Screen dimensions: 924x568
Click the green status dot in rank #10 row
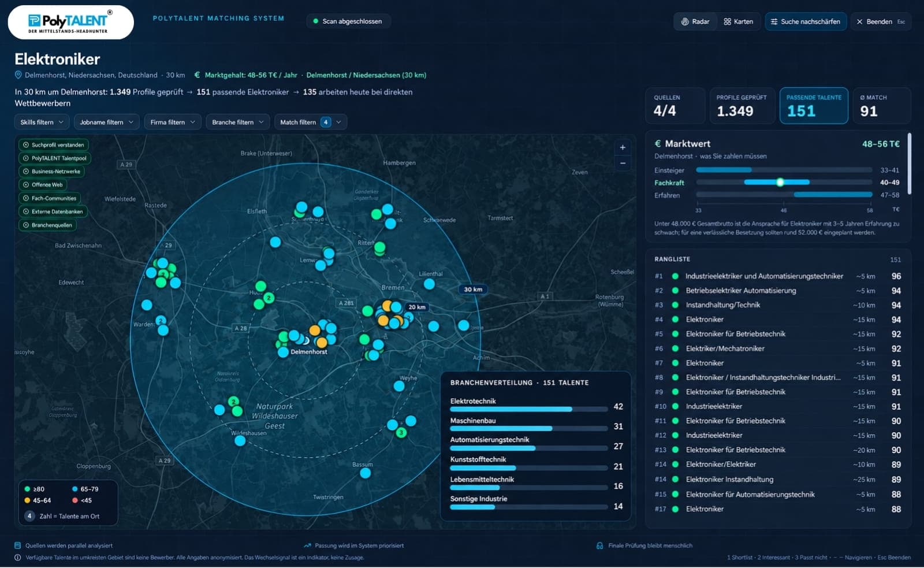tap(675, 406)
